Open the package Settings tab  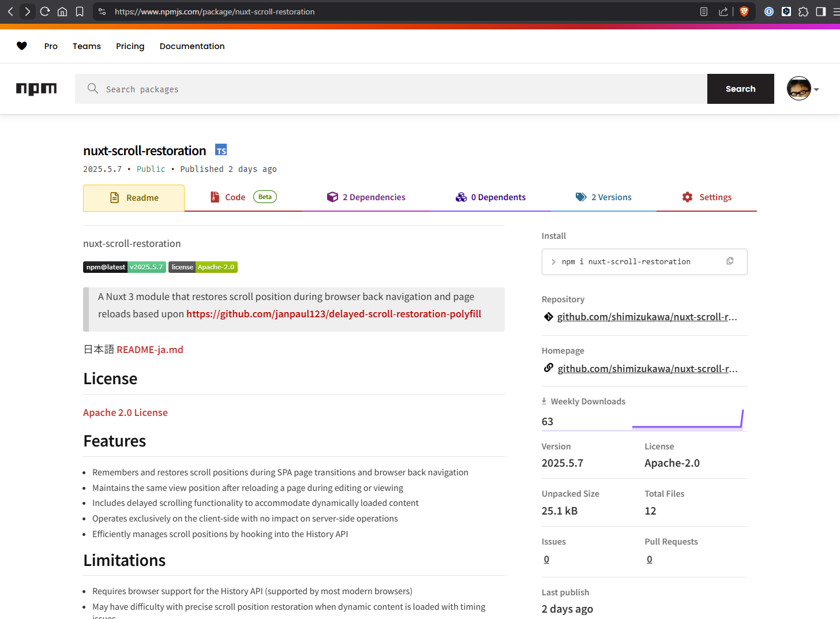tap(707, 197)
